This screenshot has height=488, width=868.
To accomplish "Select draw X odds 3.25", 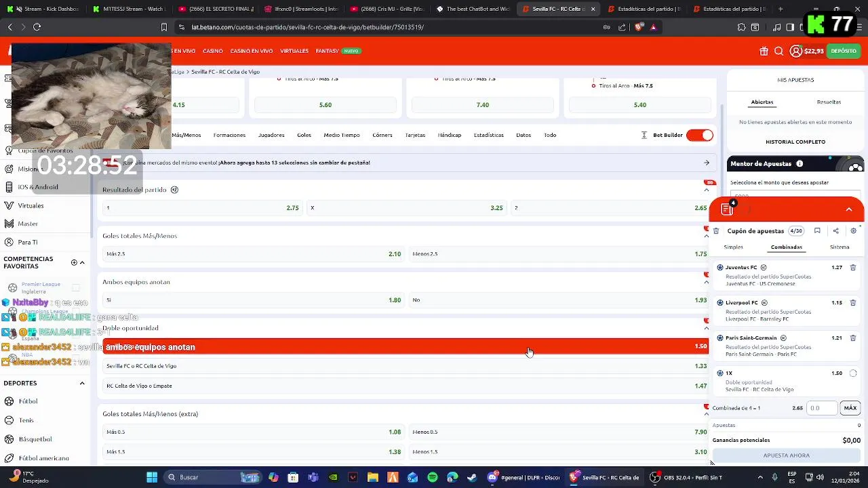I will (407, 208).
